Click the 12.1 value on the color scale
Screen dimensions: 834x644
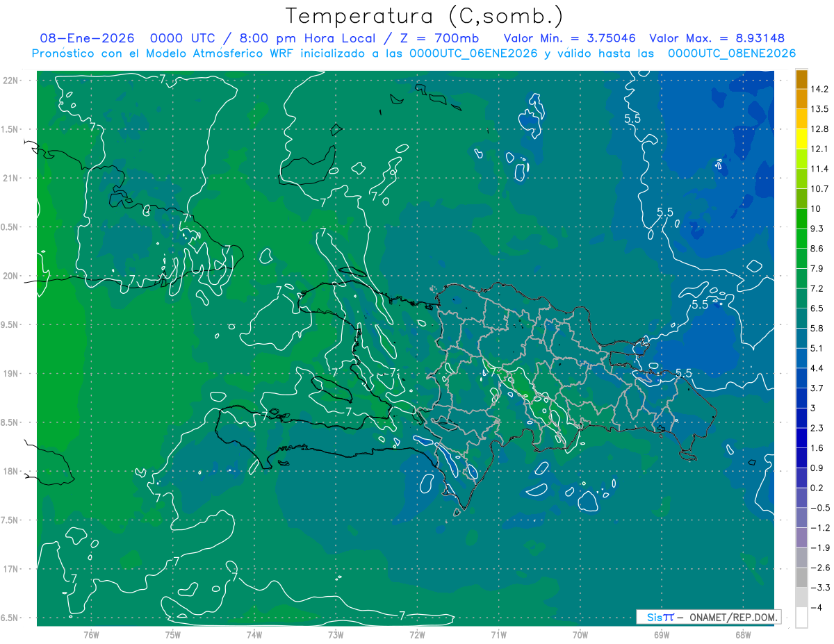[x=819, y=149]
